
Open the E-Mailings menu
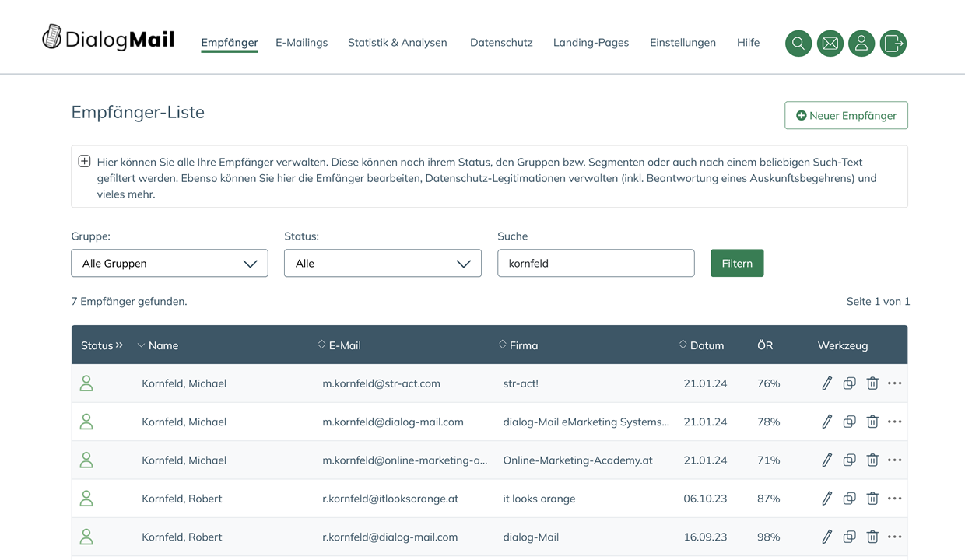301,42
